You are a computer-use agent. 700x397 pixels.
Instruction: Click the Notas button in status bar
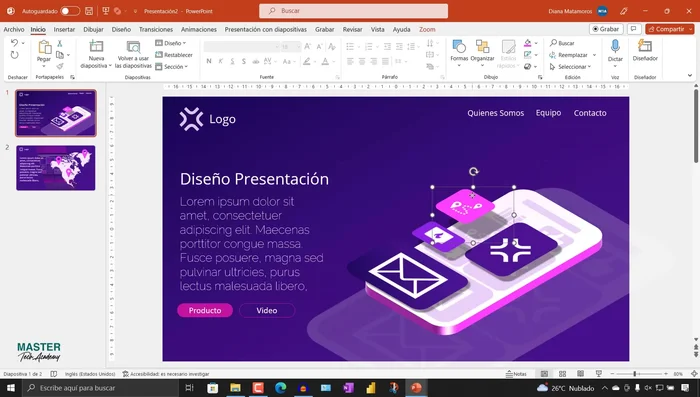tap(516, 374)
